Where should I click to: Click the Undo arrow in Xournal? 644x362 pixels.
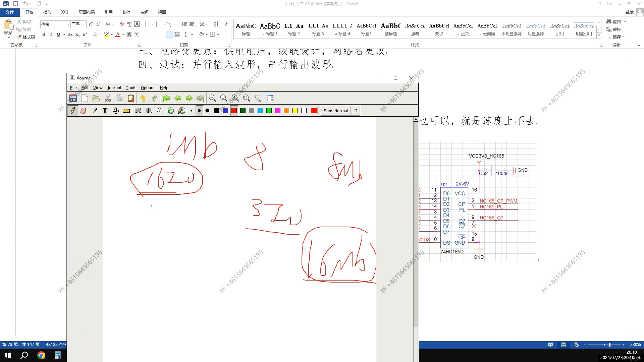click(143, 98)
